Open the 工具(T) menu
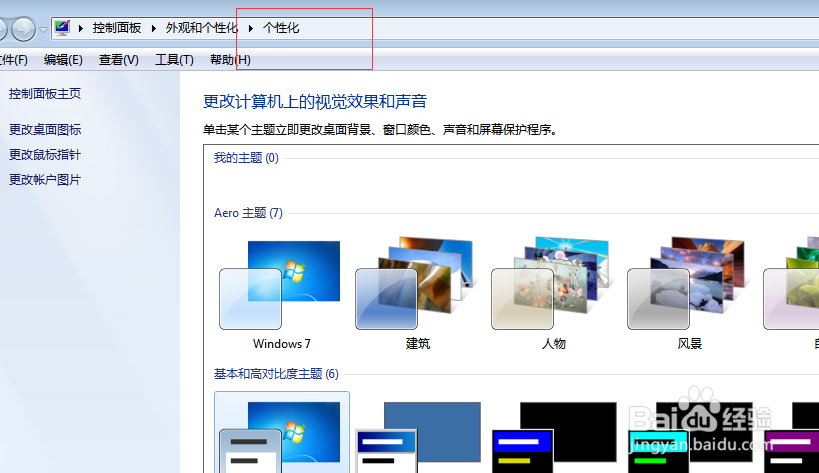 [x=174, y=60]
